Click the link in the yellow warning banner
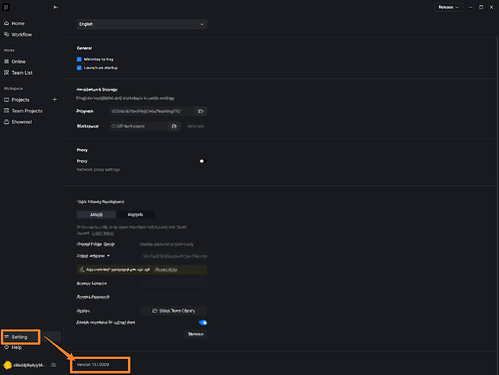The width and height of the screenshot is (499, 375). [x=166, y=270]
